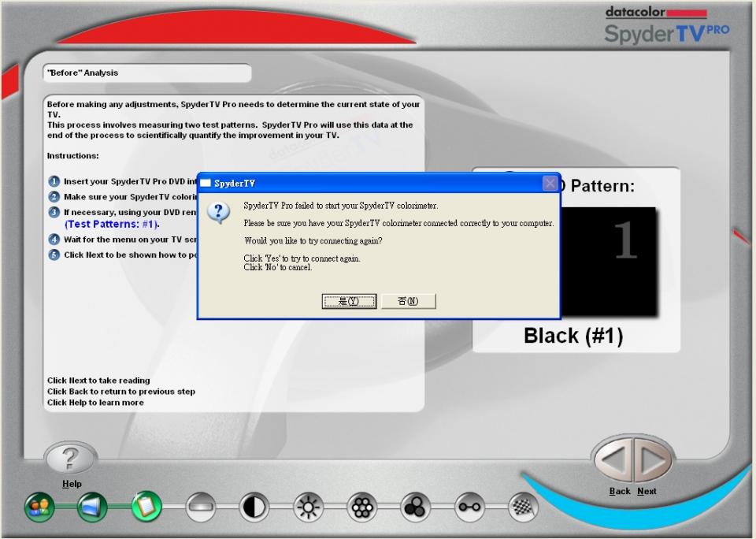Image resolution: width=756 pixels, height=539 pixels.
Task: Click No 否(N) to cancel connection
Action: tap(408, 301)
